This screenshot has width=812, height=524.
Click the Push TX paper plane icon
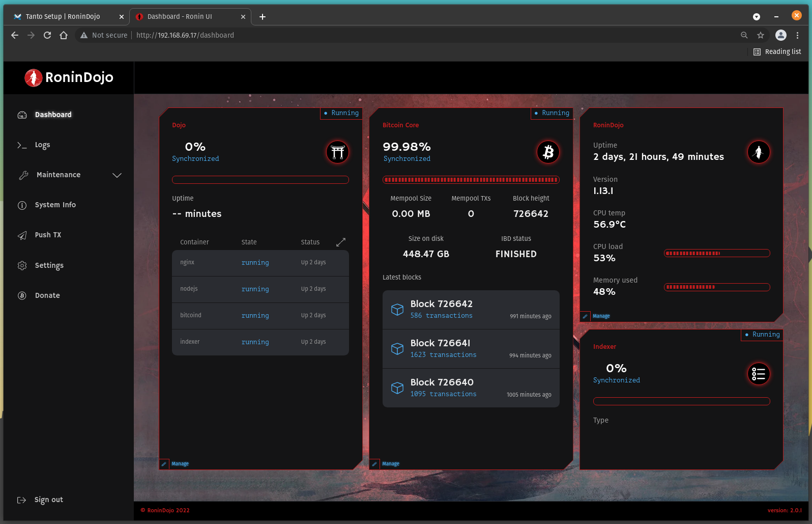(x=22, y=235)
